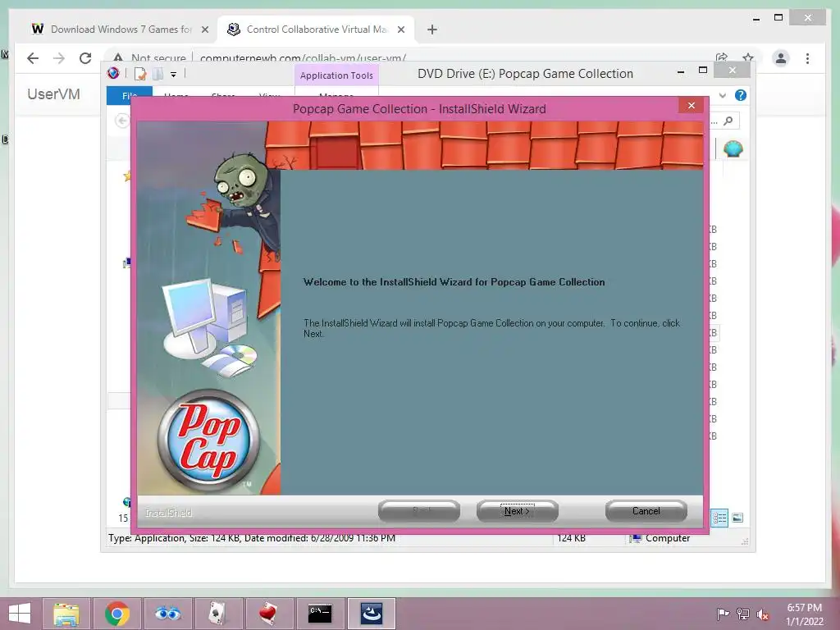Click Properties icon in quick access toolbar

[x=140, y=74]
